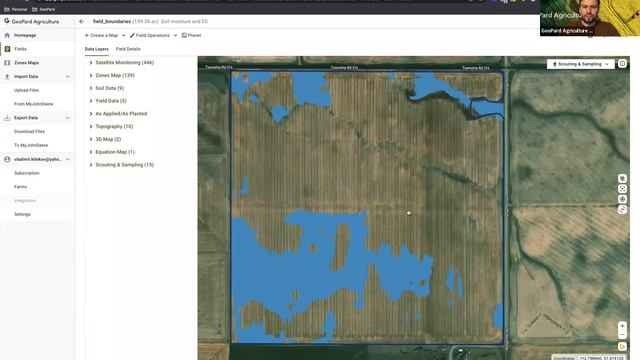Click the yellow basemap icon on map
The image size is (640, 360).
tap(622, 347)
